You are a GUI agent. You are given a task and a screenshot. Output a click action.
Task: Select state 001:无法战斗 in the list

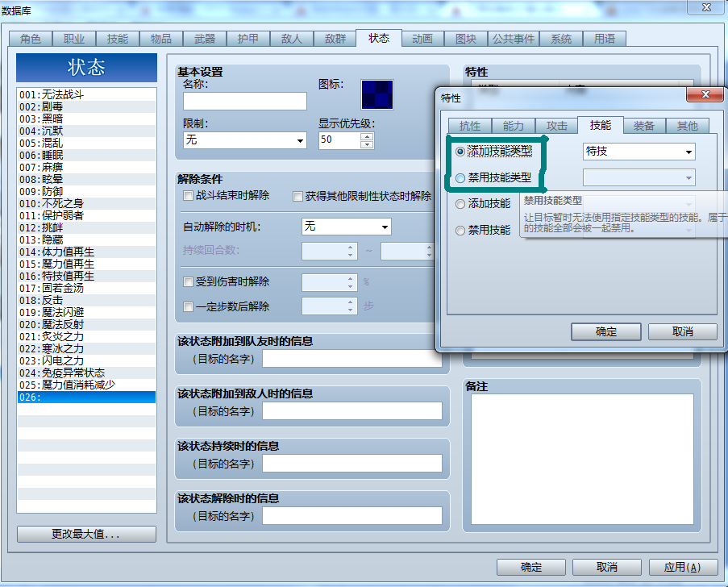pyautogui.click(x=86, y=94)
